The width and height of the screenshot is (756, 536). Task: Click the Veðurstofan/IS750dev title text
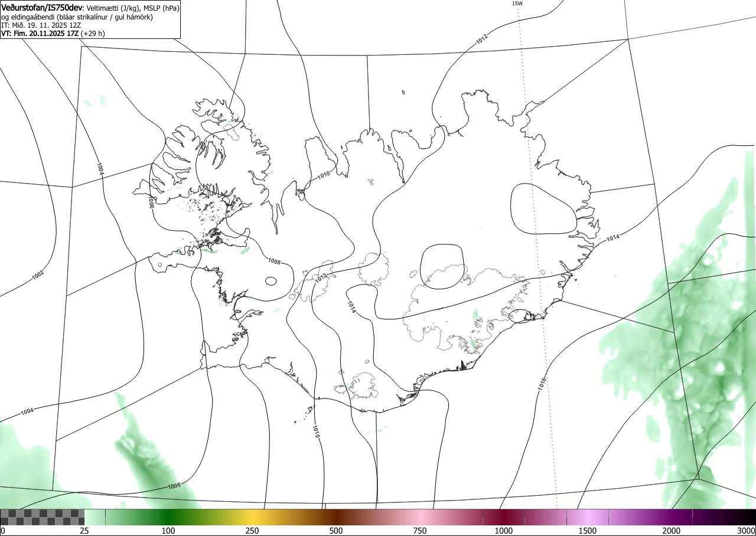pos(42,8)
